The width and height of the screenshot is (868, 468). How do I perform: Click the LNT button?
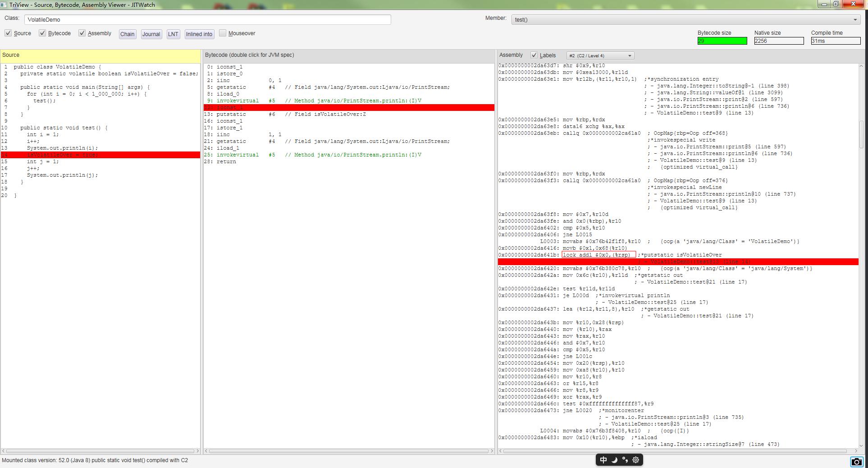[x=173, y=34]
